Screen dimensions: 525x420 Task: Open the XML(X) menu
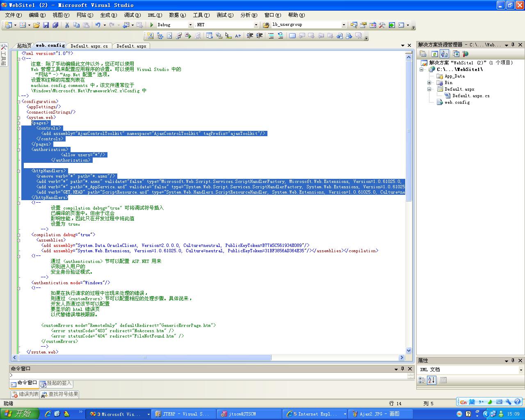click(x=155, y=15)
